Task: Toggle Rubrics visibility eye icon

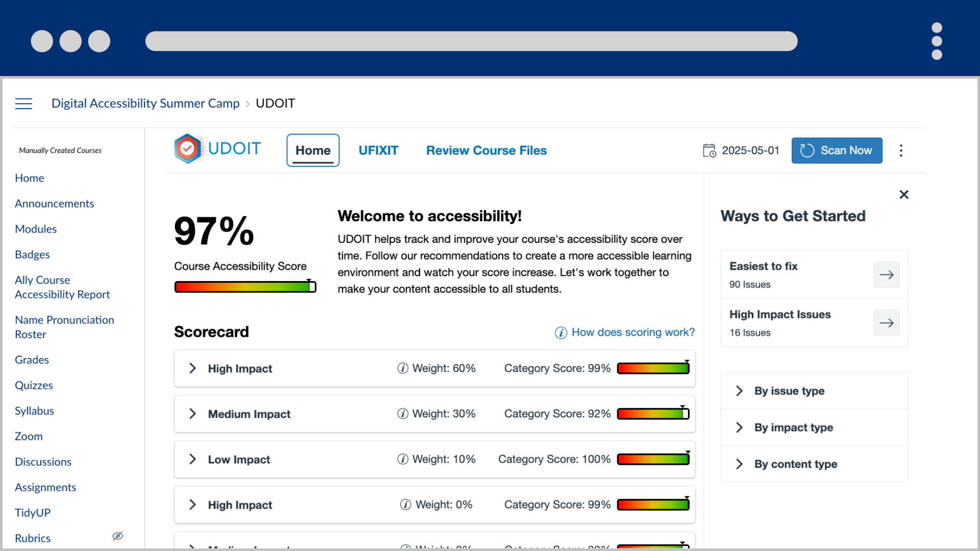Action: (x=118, y=536)
